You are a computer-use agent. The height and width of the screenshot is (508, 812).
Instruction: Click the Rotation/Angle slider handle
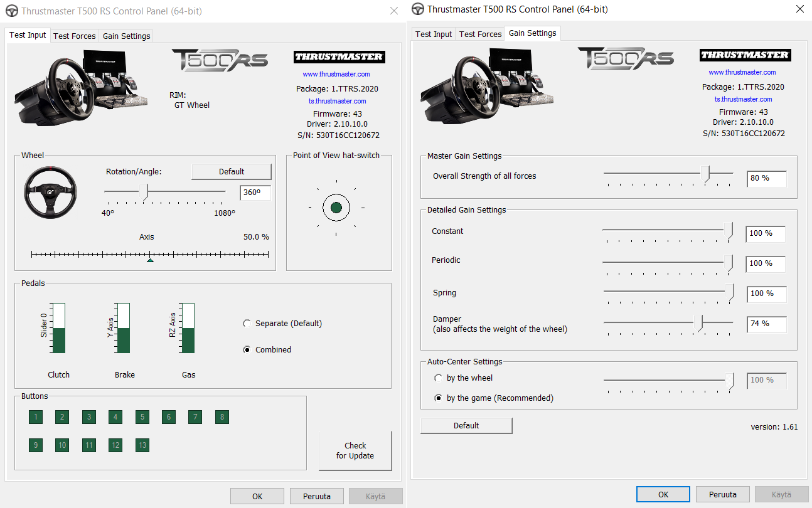tap(144, 191)
